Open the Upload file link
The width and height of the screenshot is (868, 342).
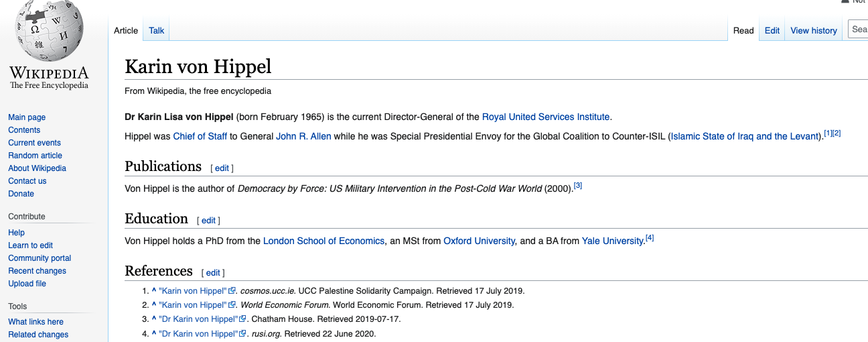[x=27, y=284]
